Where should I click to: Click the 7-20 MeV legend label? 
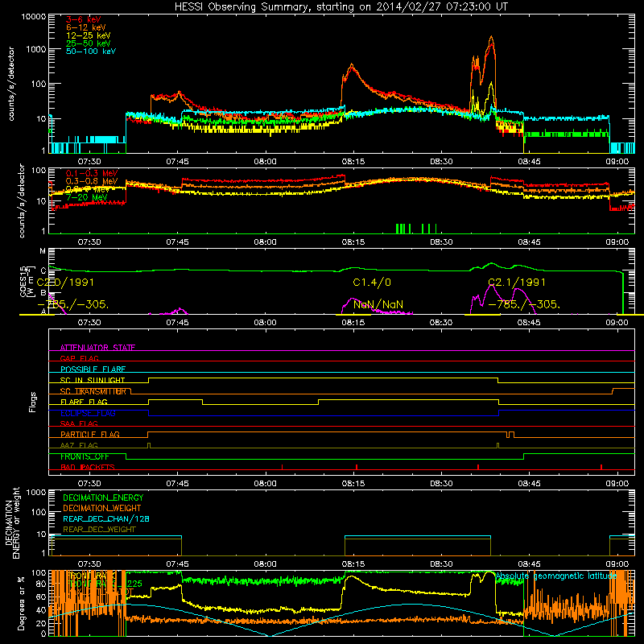(x=87, y=197)
